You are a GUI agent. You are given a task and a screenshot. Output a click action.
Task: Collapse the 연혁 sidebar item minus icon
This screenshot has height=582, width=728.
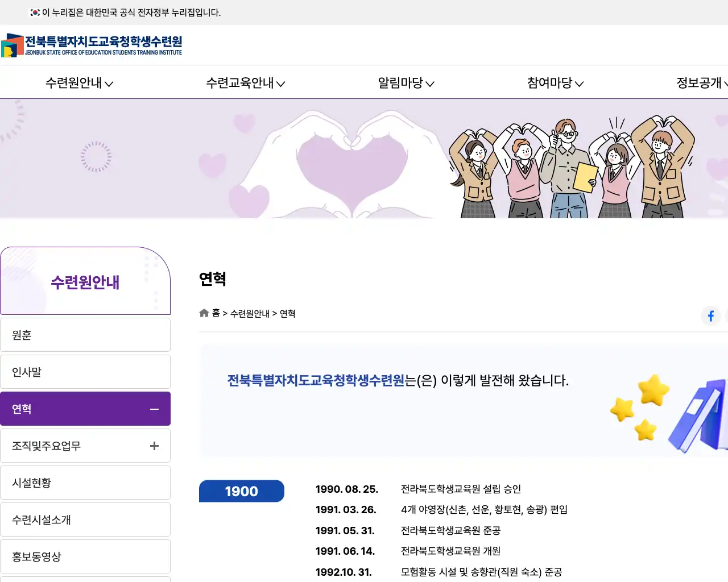click(154, 409)
